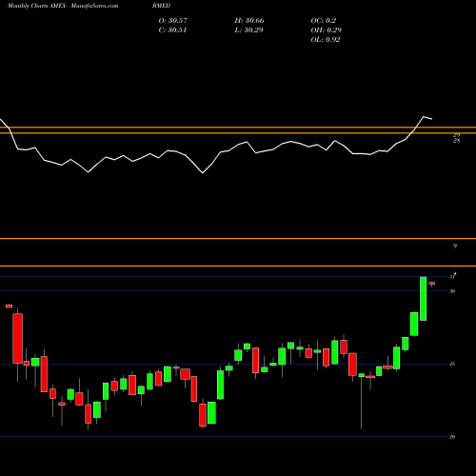476x476 pixels.
Task: Select the low value 'L: 30.29'
Action: pyautogui.click(x=248, y=30)
